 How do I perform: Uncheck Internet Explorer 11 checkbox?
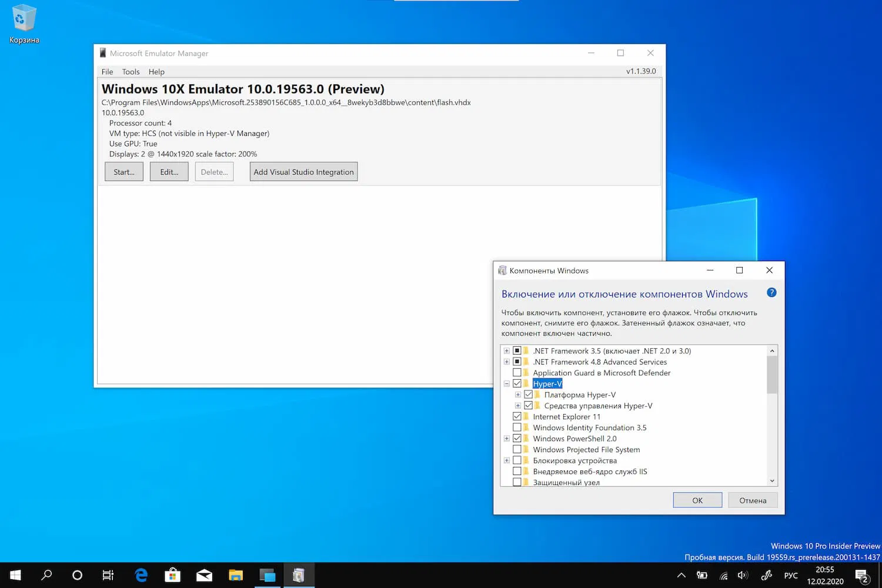517,416
